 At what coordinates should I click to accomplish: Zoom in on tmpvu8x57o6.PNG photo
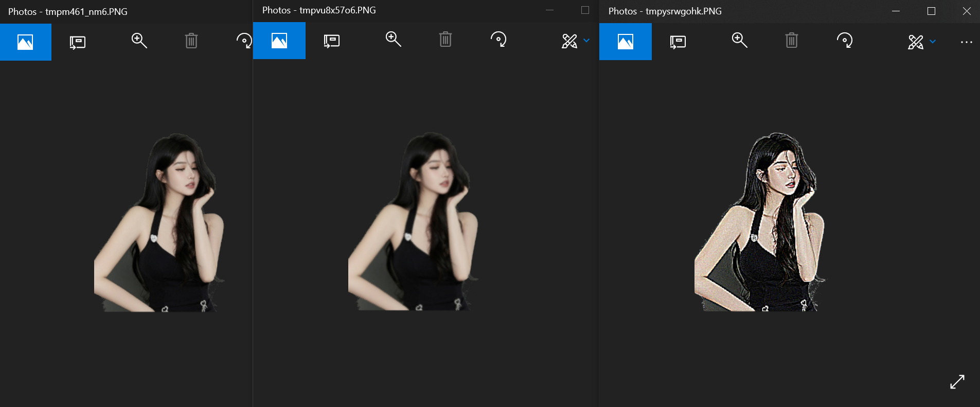pyautogui.click(x=394, y=39)
